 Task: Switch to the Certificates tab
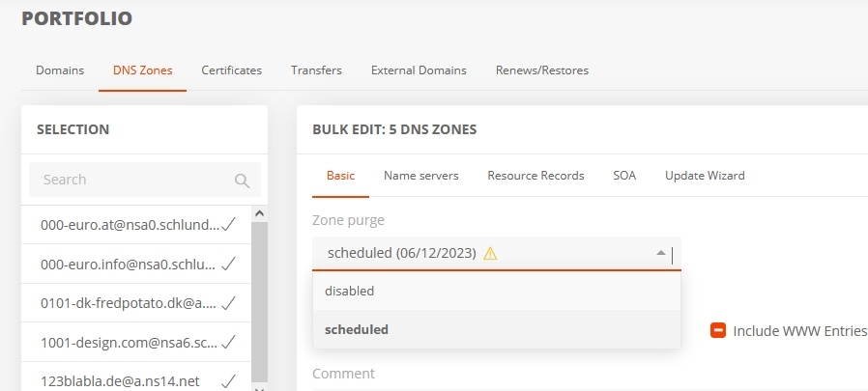point(231,70)
